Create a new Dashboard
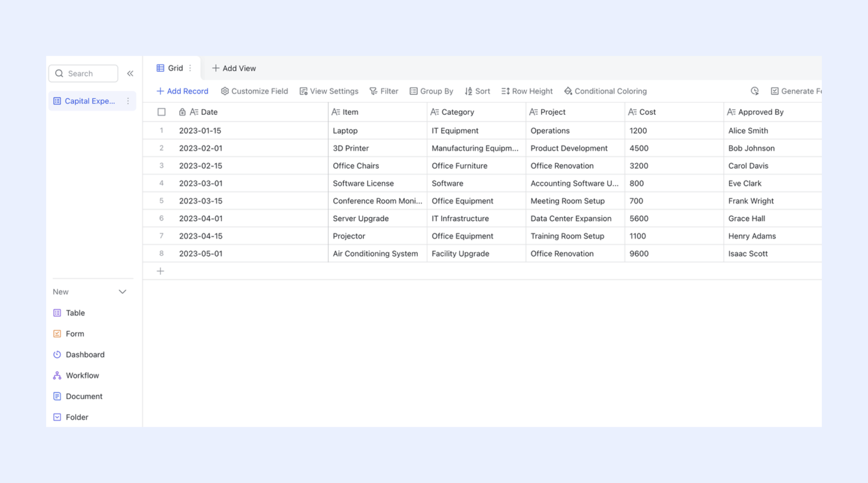 (x=79, y=354)
